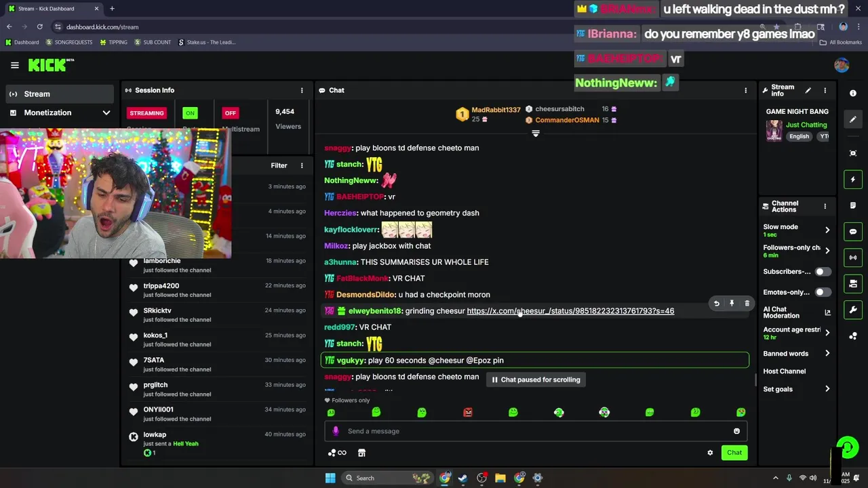Open user profile avatar at top right

point(842,65)
